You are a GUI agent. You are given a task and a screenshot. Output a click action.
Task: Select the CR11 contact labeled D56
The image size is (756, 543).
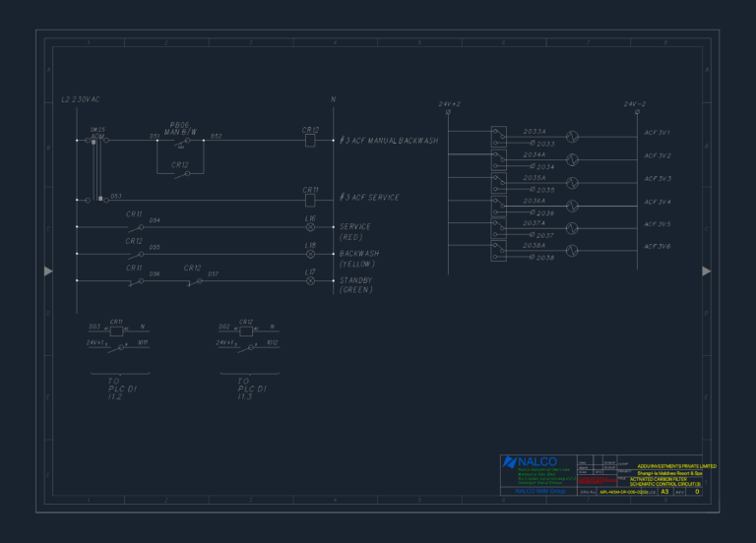136,282
